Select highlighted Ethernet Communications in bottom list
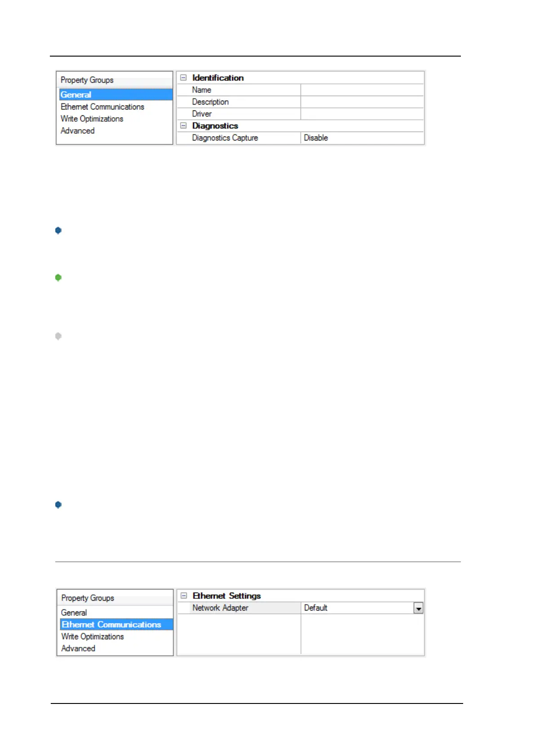The width and height of the screenshot is (535, 756). [x=116, y=624]
